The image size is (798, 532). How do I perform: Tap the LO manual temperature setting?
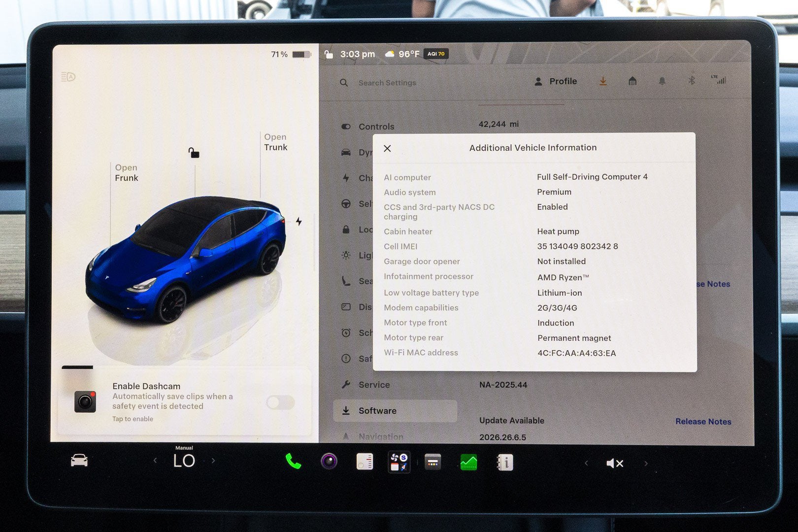point(184,461)
